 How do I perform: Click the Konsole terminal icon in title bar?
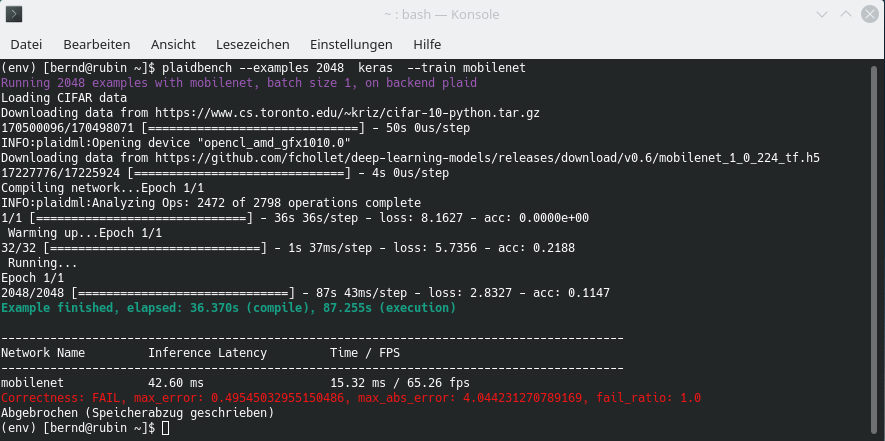click(14, 14)
